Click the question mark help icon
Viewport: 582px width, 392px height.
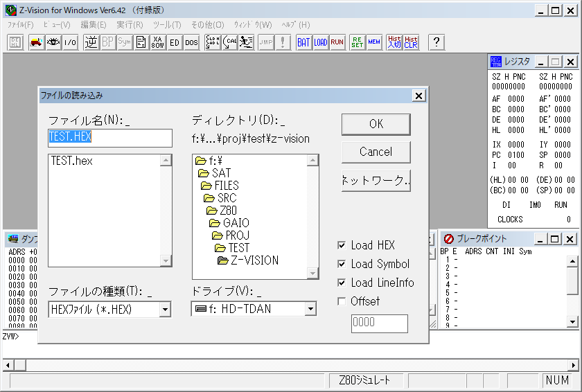(436, 42)
